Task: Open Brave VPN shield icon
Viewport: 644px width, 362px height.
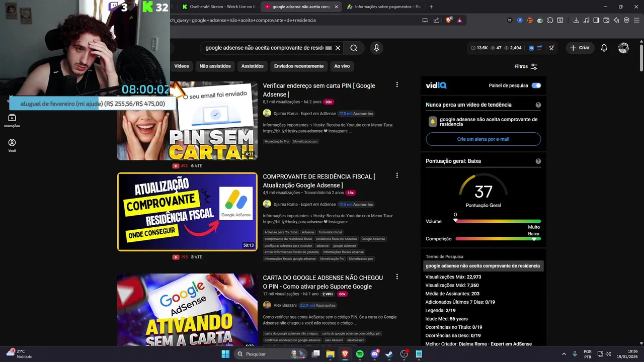Action: point(626,20)
